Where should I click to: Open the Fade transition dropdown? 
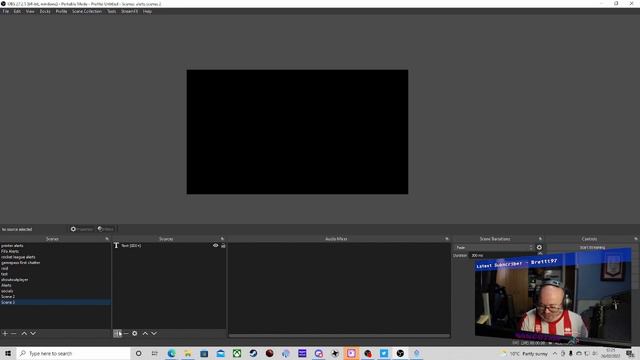(493, 247)
